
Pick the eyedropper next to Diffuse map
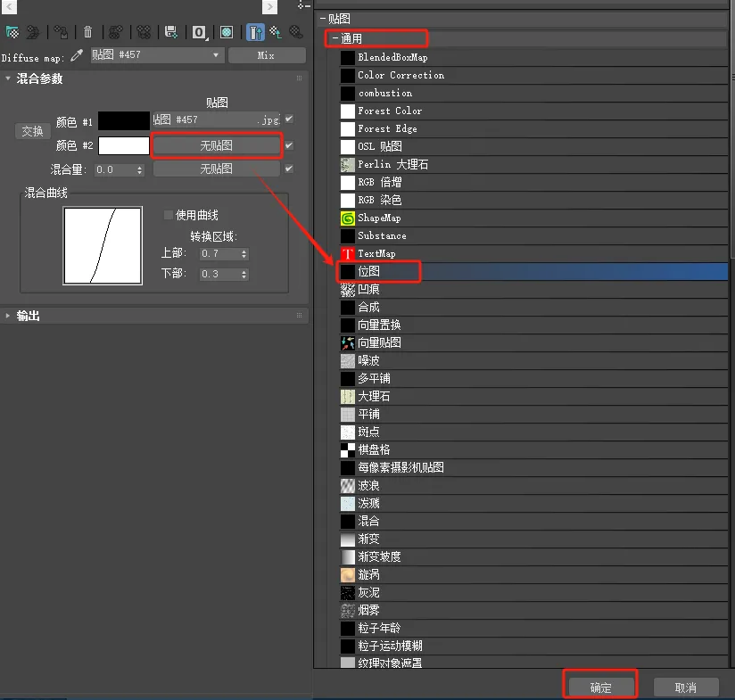[77, 56]
